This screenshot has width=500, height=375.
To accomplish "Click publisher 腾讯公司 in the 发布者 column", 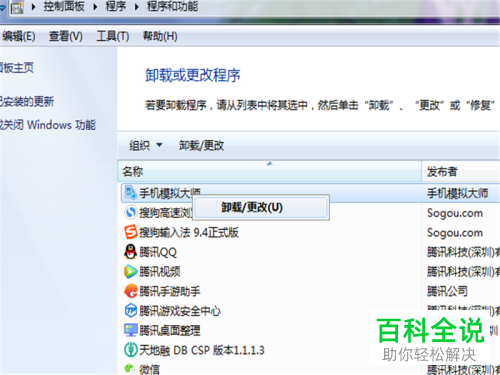I will click(447, 291).
